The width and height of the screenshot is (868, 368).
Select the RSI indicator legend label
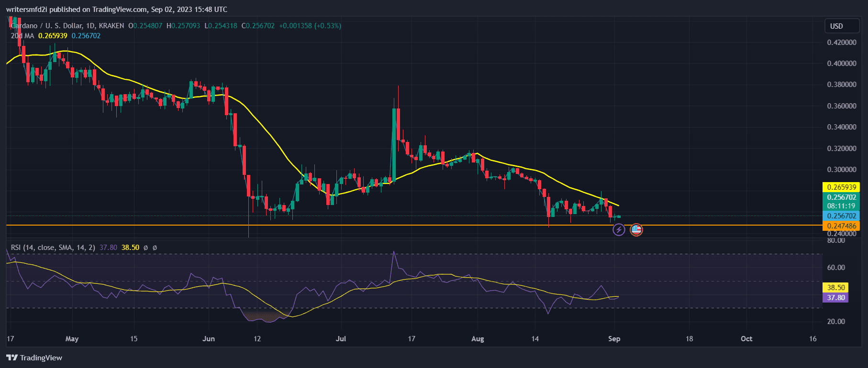[53, 248]
